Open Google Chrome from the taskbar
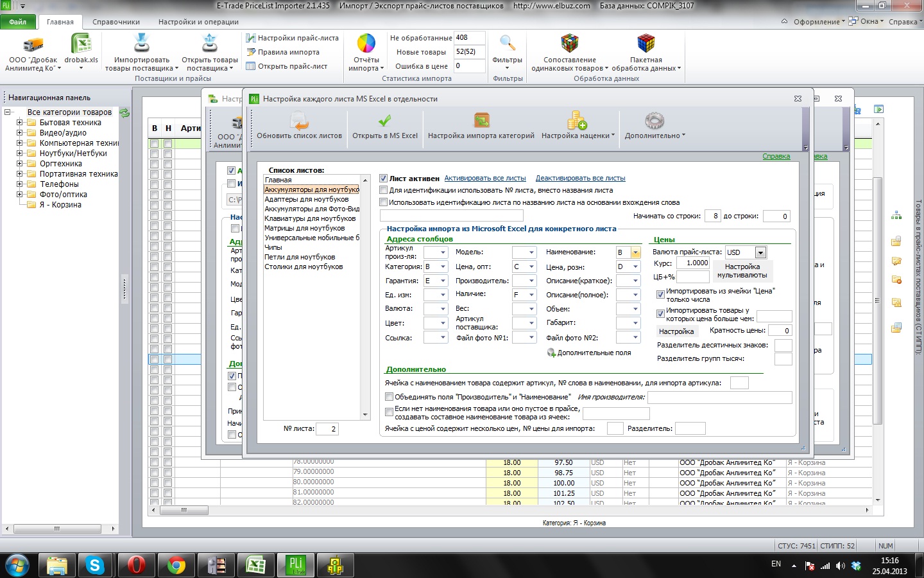This screenshot has height=578, width=924. point(176,565)
